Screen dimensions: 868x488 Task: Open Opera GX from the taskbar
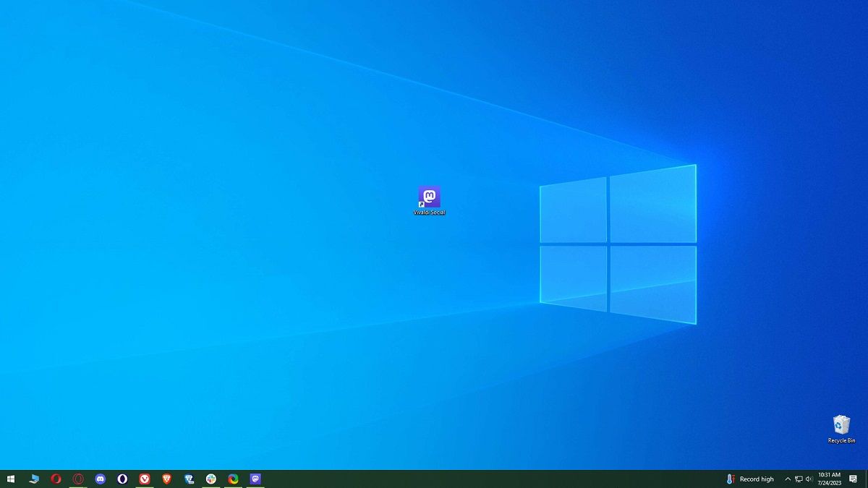tap(77, 478)
